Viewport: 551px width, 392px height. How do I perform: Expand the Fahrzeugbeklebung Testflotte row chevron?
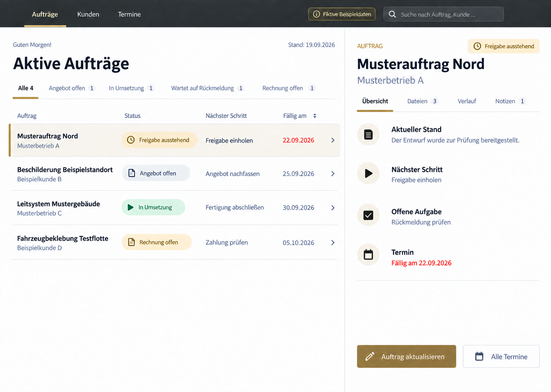point(333,243)
